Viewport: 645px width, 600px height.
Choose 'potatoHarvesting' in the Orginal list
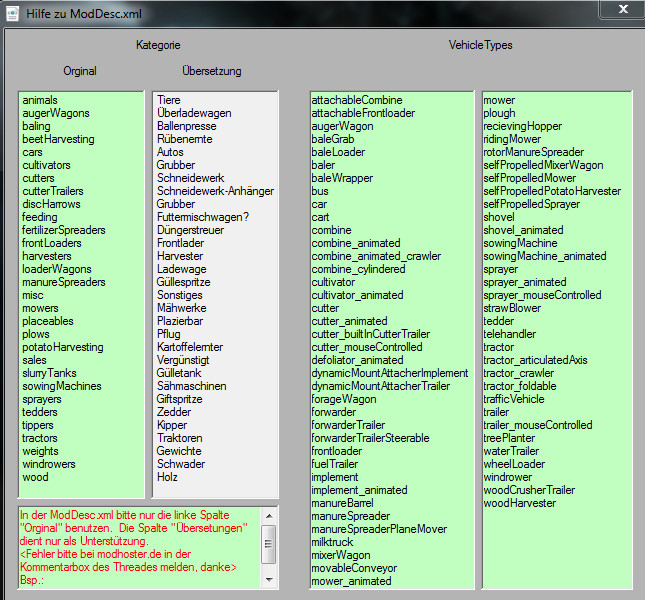[x=62, y=347]
